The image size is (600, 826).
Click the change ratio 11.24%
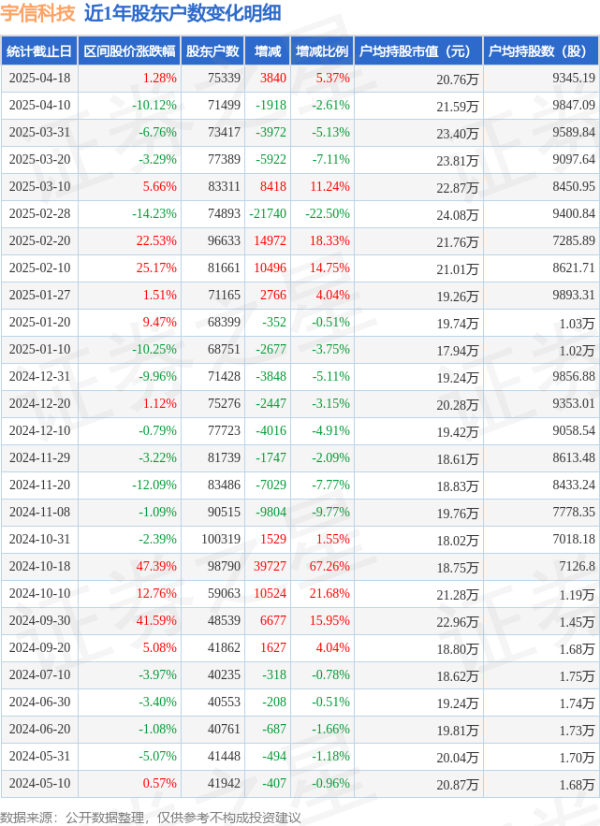(x=330, y=186)
